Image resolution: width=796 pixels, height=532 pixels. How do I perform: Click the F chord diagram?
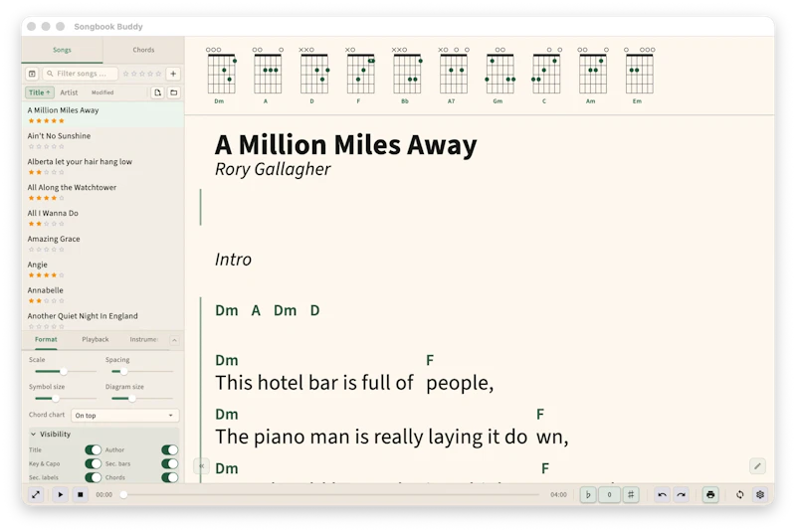pos(360,76)
